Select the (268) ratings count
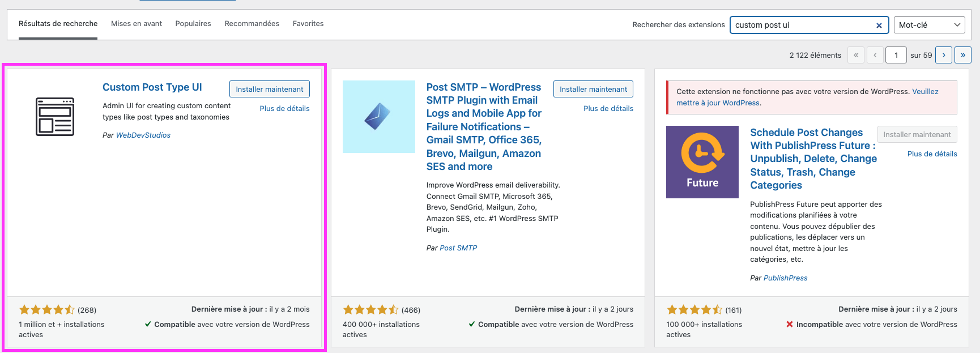 [x=87, y=310]
